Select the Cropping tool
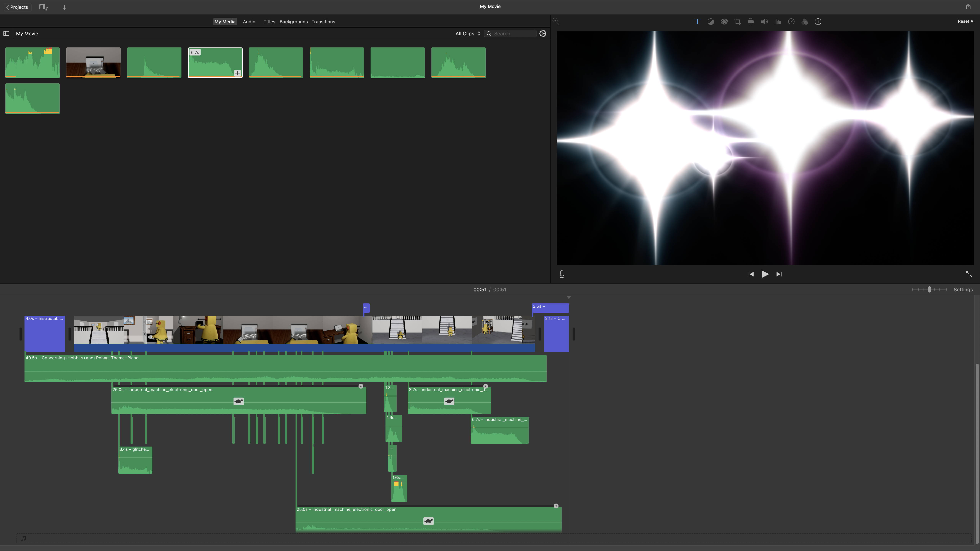980x551 pixels. (x=737, y=22)
